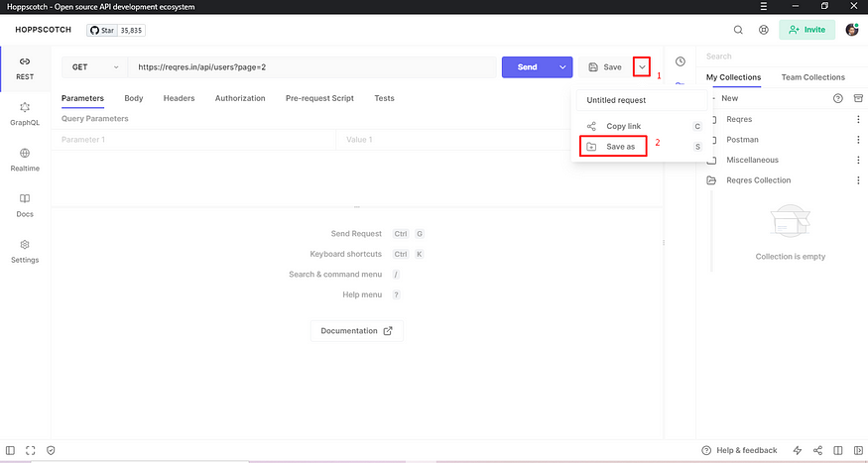
Task: Click the Query Parameters label
Action: pos(94,118)
